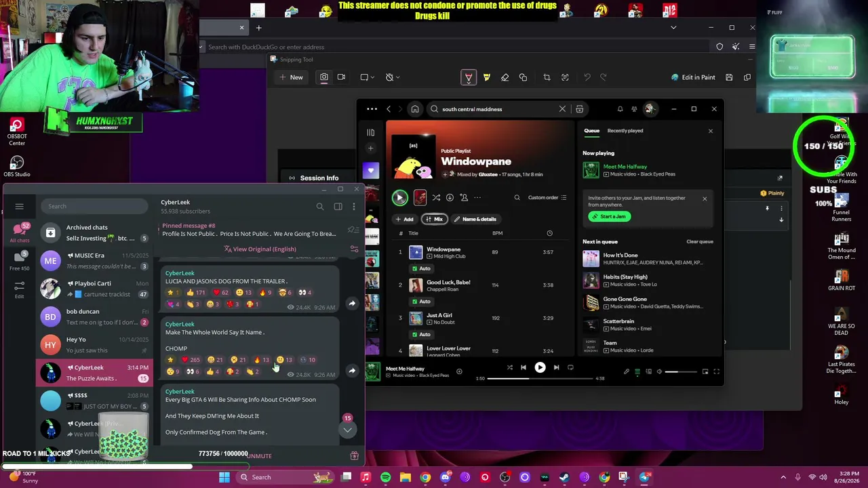
Task: Go to Spotify Home
Action: tap(415, 109)
